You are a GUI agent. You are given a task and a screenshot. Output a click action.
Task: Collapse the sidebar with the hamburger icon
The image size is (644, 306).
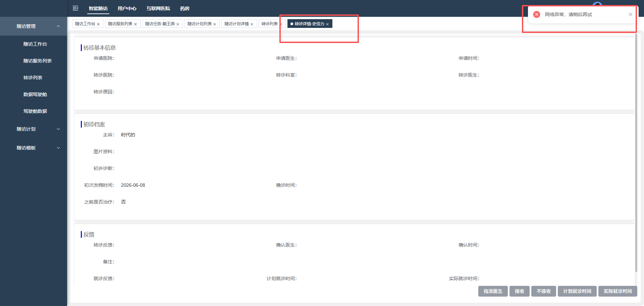point(75,8)
